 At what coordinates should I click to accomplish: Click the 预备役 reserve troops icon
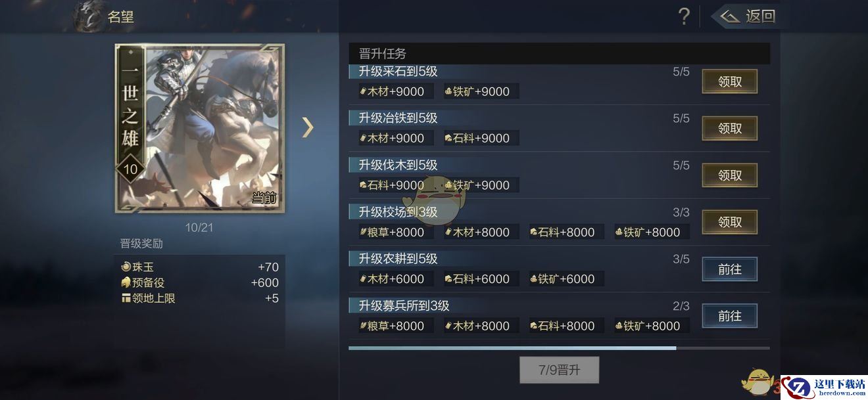click(x=126, y=283)
